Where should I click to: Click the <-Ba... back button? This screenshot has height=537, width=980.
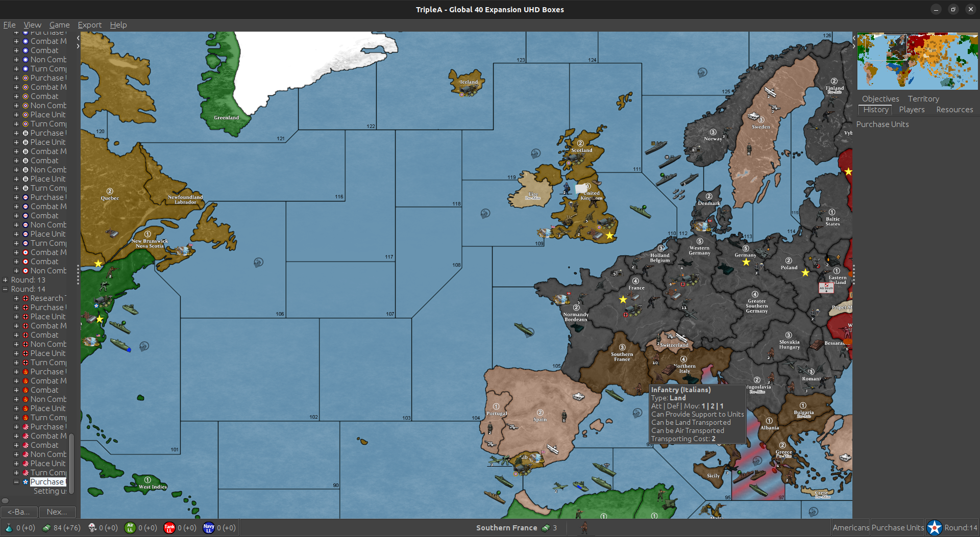coord(19,512)
